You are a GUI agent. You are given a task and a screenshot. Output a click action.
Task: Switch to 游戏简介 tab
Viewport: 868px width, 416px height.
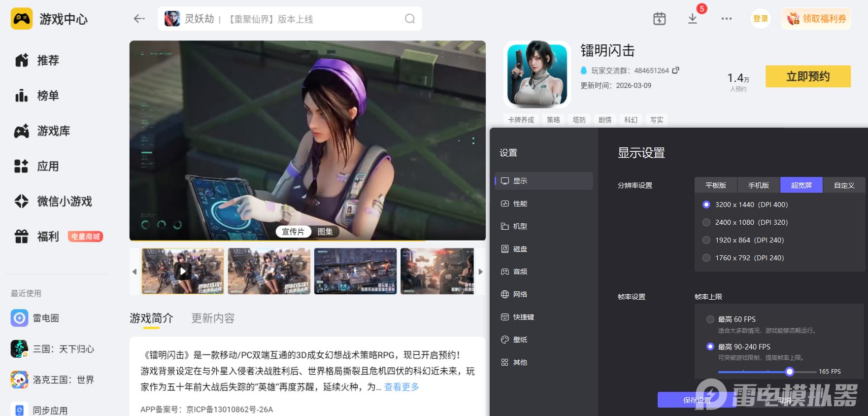[151, 318]
